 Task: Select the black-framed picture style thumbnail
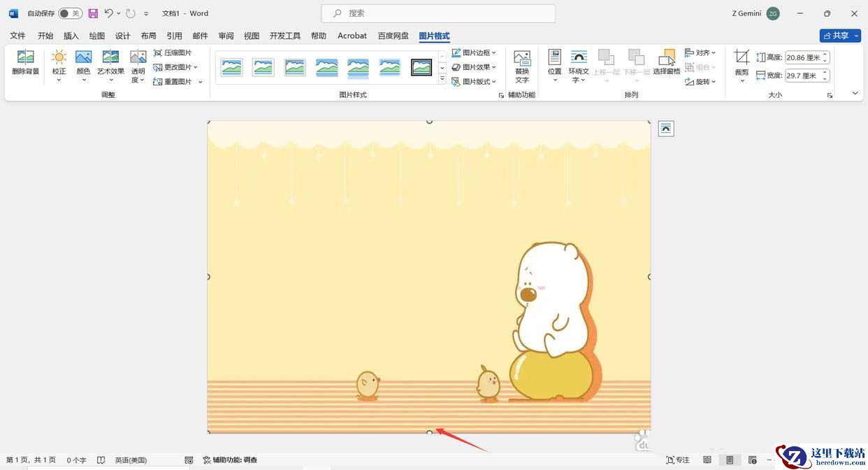point(421,67)
